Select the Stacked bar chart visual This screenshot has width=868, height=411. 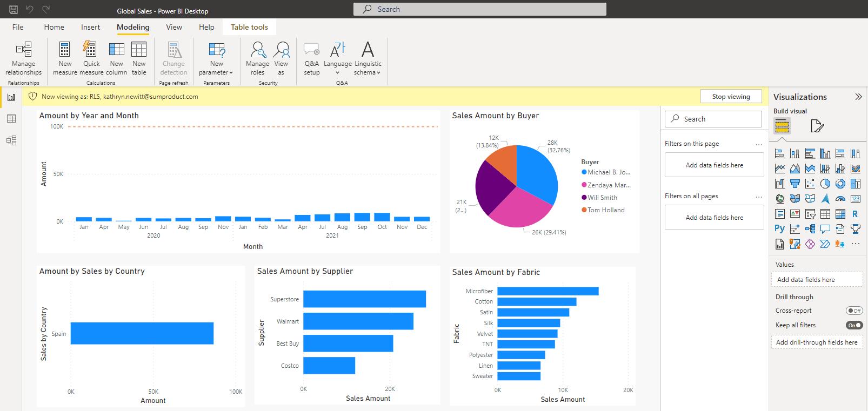click(x=779, y=153)
